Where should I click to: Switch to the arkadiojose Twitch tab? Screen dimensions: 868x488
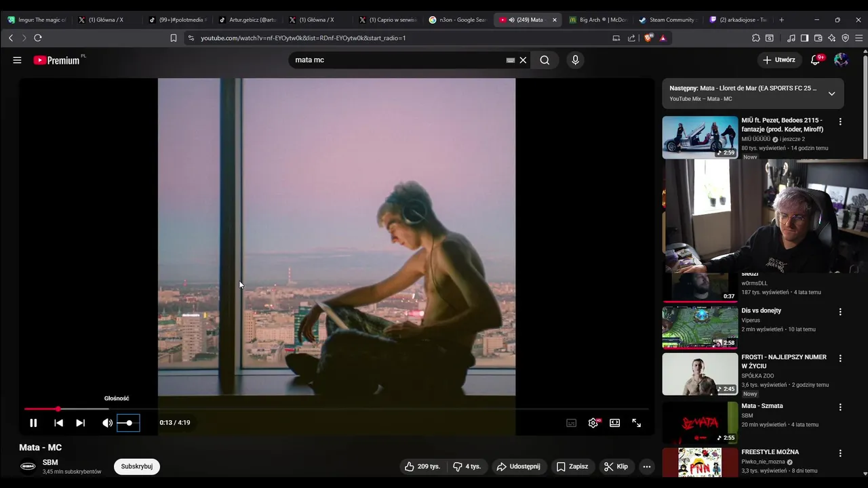click(738, 20)
